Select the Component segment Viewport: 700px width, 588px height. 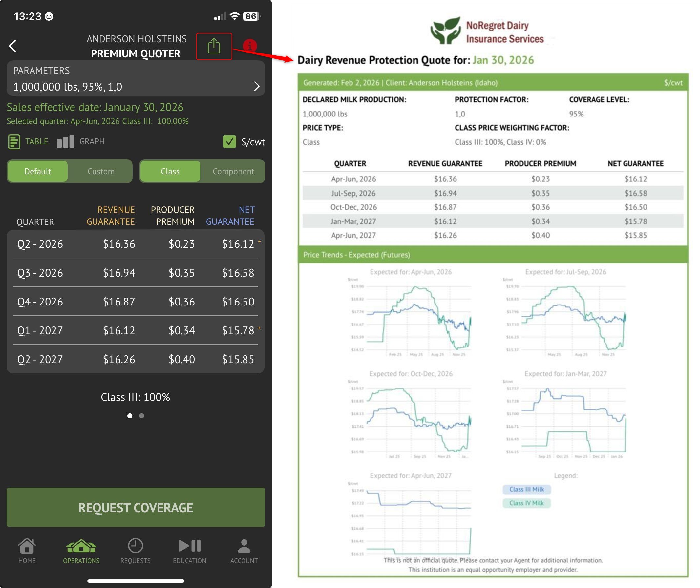coord(233,171)
